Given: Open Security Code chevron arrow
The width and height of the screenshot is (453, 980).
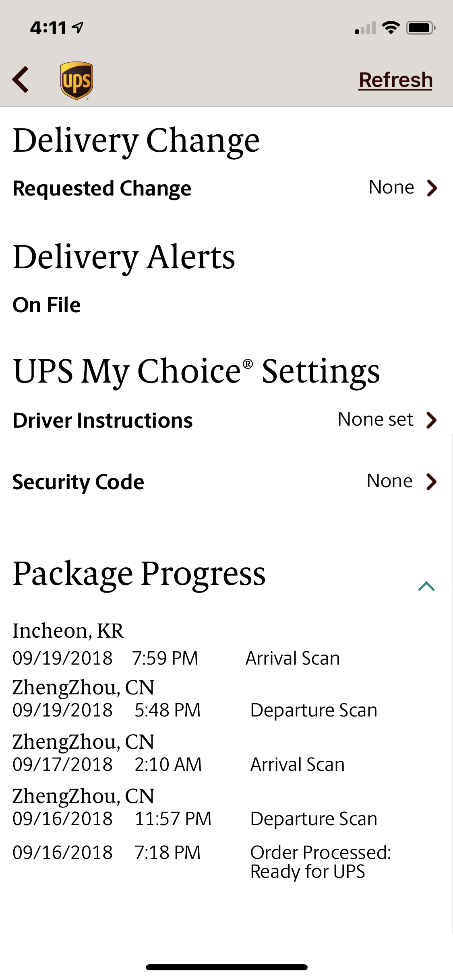Looking at the screenshot, I should [432, 482].
